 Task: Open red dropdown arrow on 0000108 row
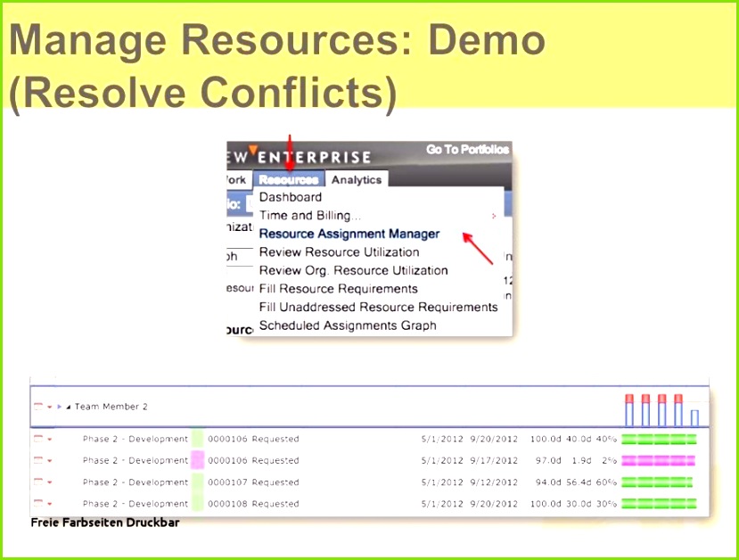50,505
